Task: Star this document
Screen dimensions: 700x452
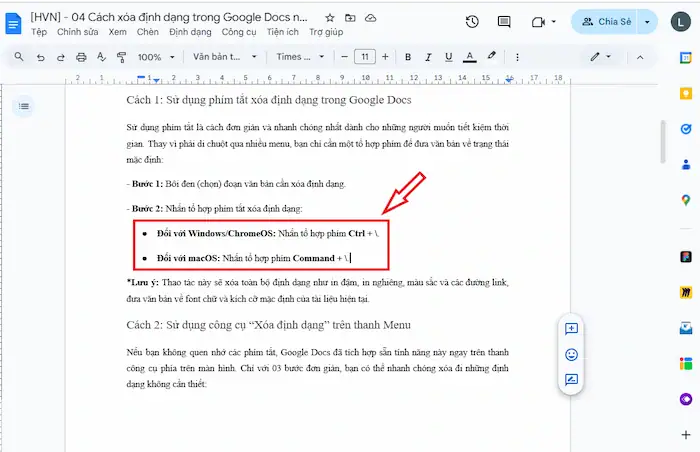Action: click(331, 18)
